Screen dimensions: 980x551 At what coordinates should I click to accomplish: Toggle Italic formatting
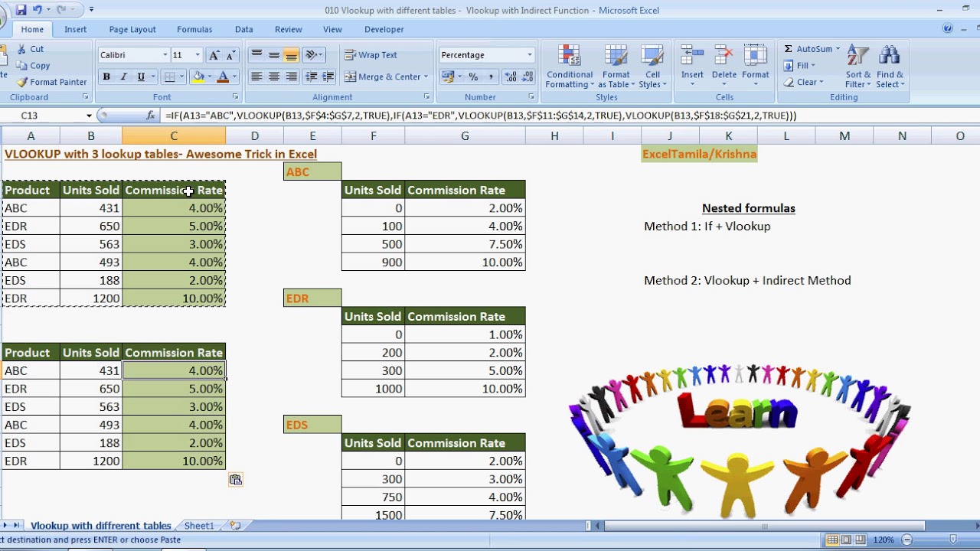(x=124, y=77)
